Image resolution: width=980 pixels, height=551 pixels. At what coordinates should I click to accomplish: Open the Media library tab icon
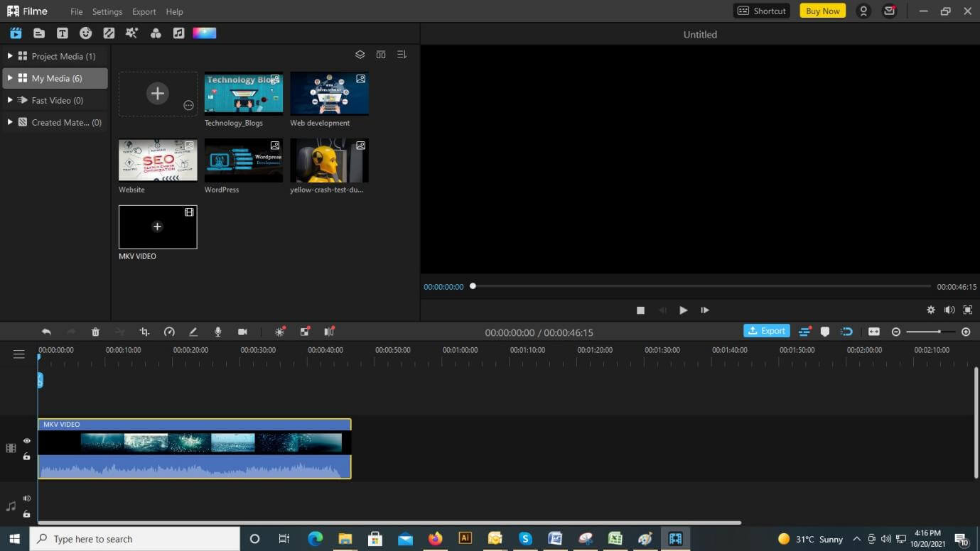pos(16,33)
